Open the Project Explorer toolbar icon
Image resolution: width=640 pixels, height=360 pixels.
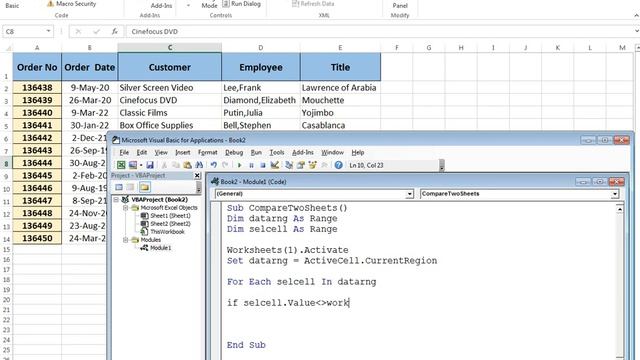click(289, 165)
